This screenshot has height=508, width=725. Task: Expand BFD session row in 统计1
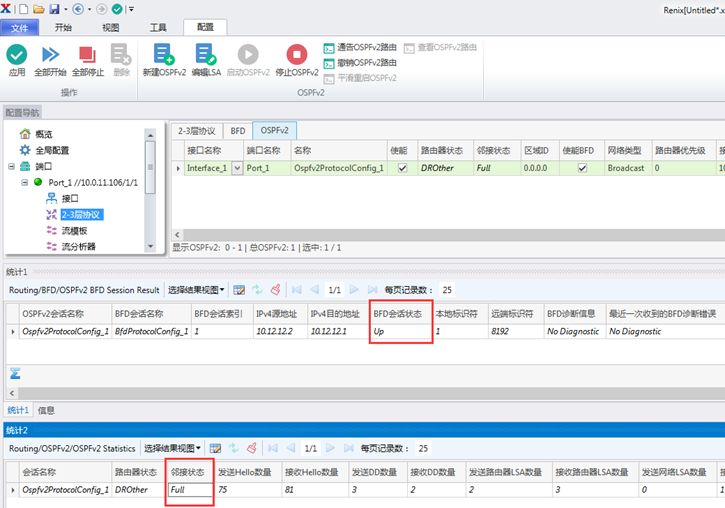pos(13,331)
